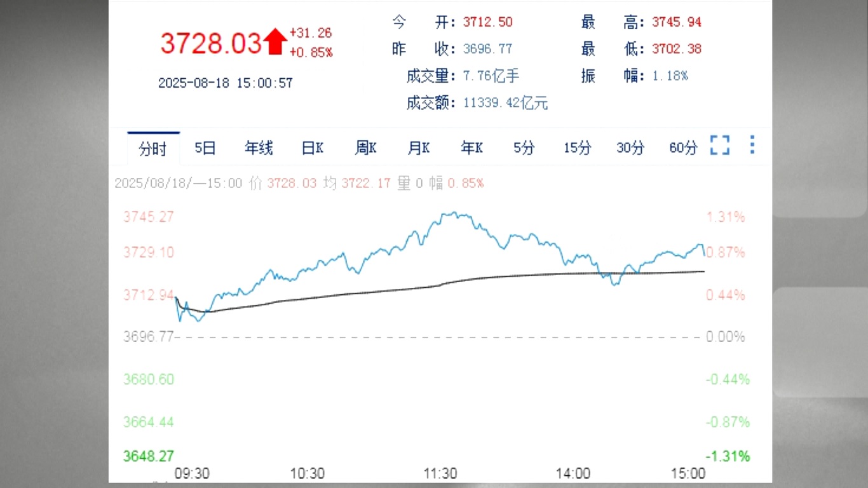Switch to the 日K daily candlestick tab
The height and width of the screenshot is (488, 868).
click(311, 147)
